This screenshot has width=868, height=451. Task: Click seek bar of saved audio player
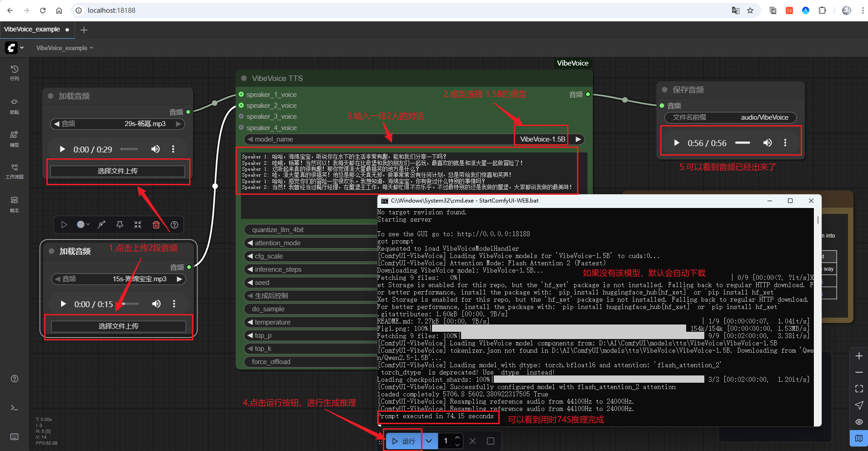(x=743, y=142)
